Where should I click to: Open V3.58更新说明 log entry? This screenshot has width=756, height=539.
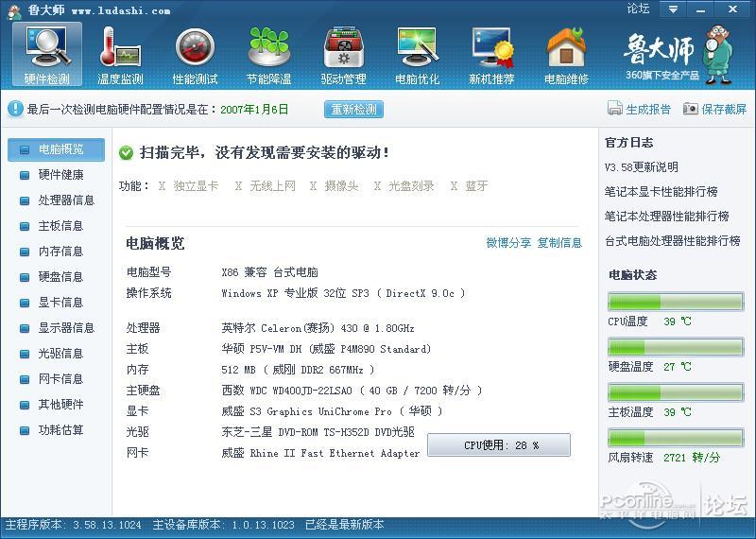coord(642,167)
